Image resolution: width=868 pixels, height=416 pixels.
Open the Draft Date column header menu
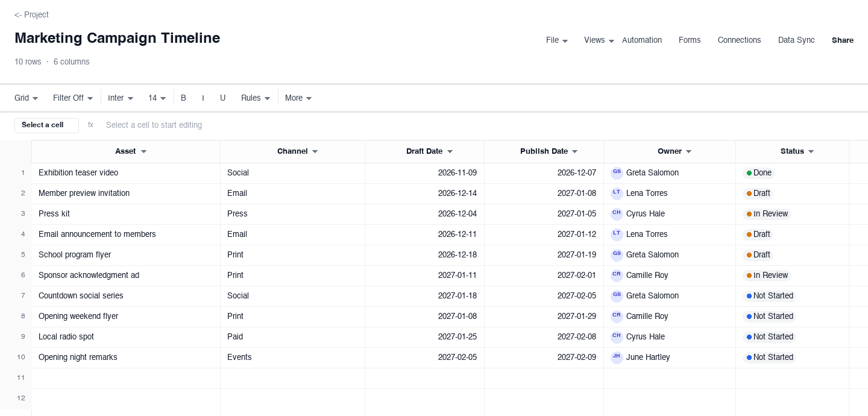tap(450, 151)
